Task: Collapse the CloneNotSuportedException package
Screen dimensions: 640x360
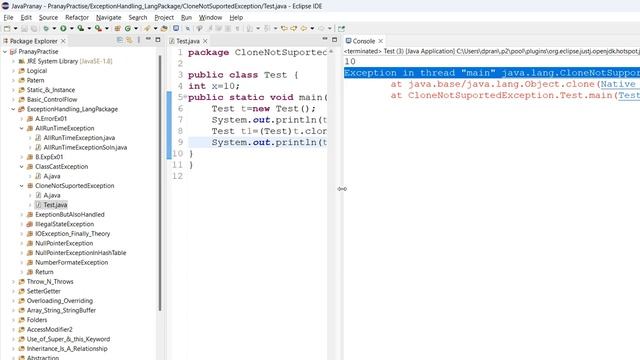Action: [22, 186]
